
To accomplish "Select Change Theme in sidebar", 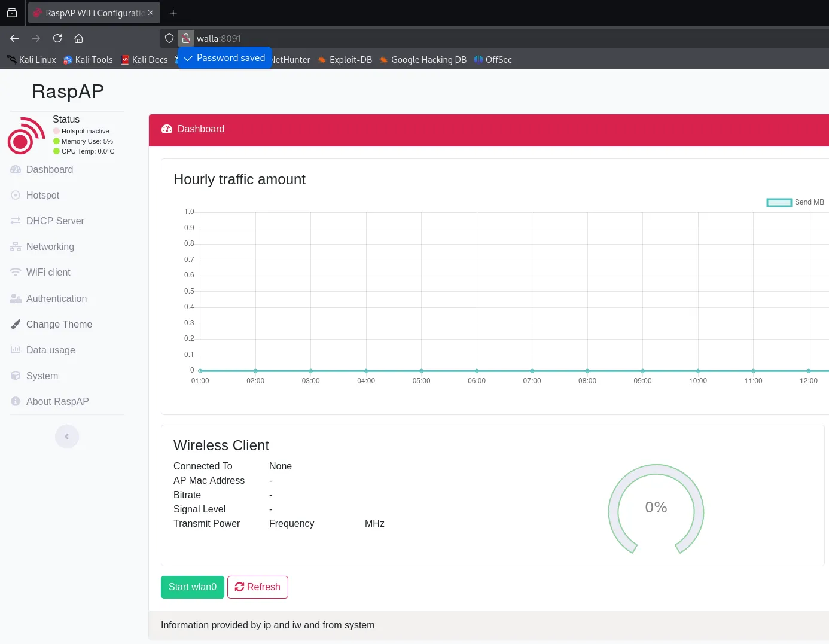I will [x=59, y=324].
